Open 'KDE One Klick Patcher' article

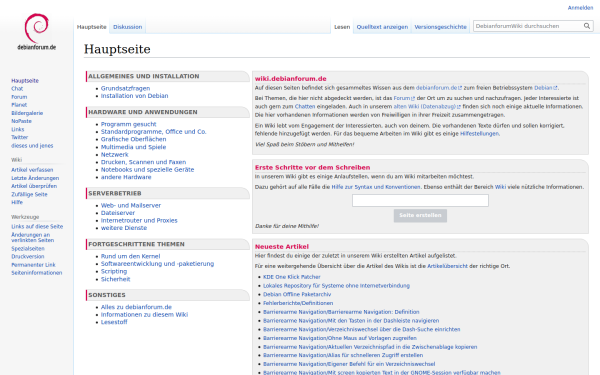[292, 277]
